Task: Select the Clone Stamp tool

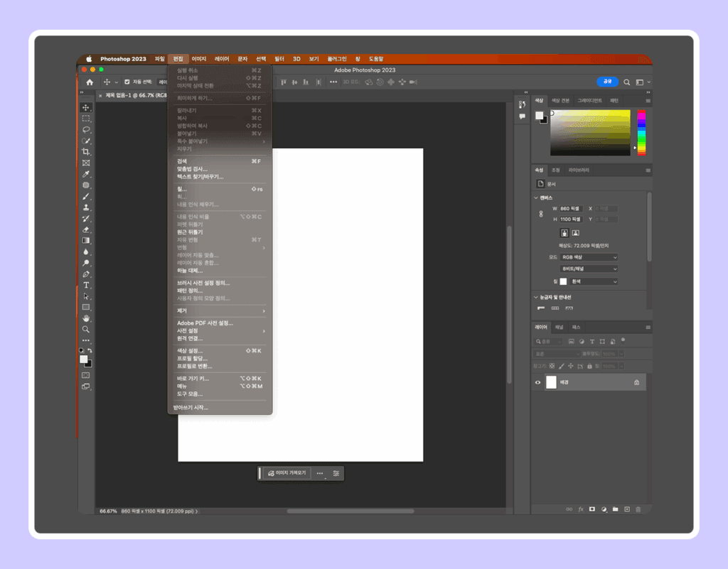Action: coord(86,207)
